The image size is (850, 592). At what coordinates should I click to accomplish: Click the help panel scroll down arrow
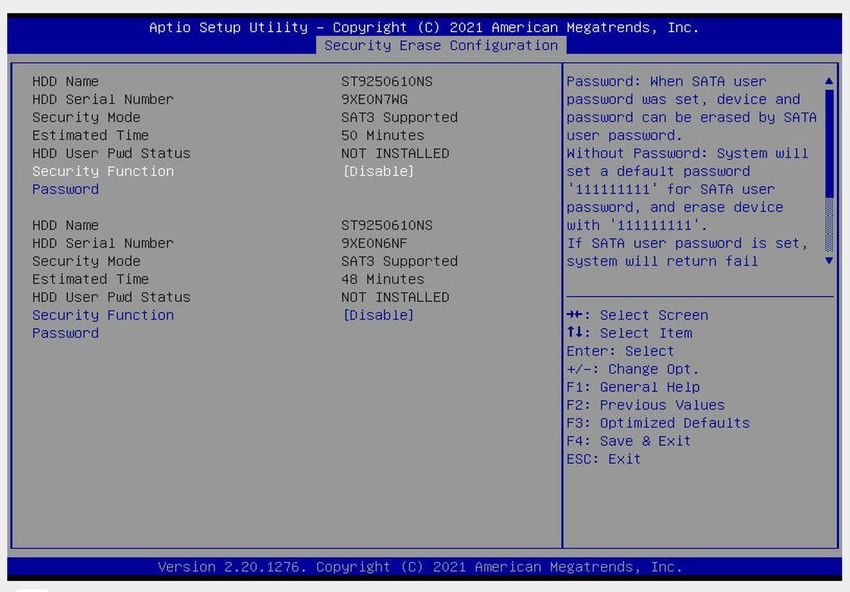click(x=829, y=261)
